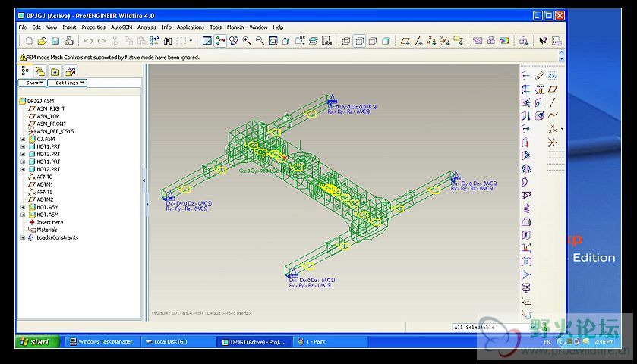
Task: Click the Undo arrow icon
Action: click(x=88, y=41)
